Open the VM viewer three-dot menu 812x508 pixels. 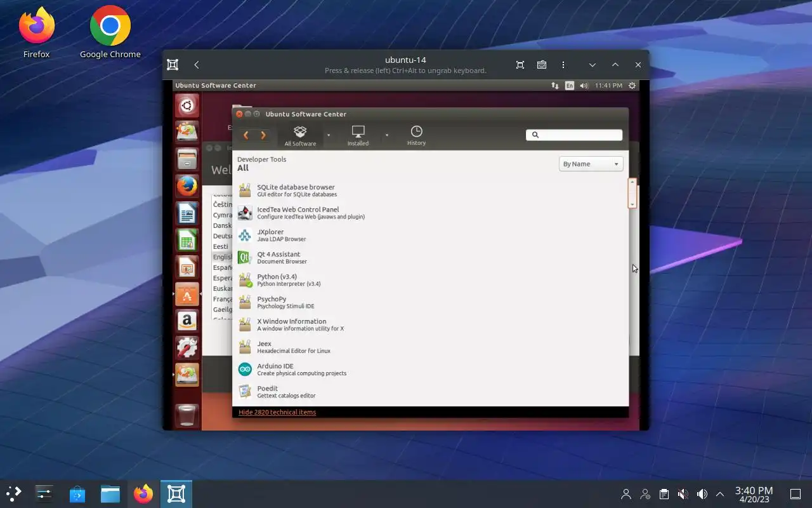tap(563, 65)
